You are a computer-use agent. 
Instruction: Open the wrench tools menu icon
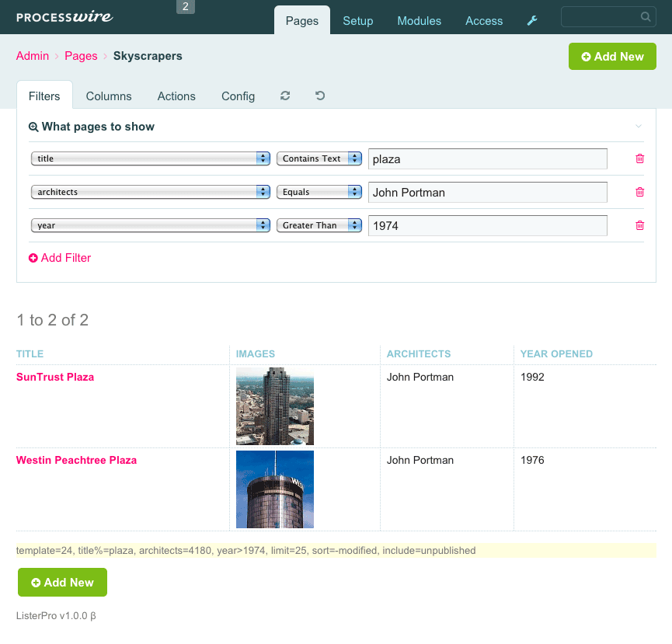(x=532, y=20)
